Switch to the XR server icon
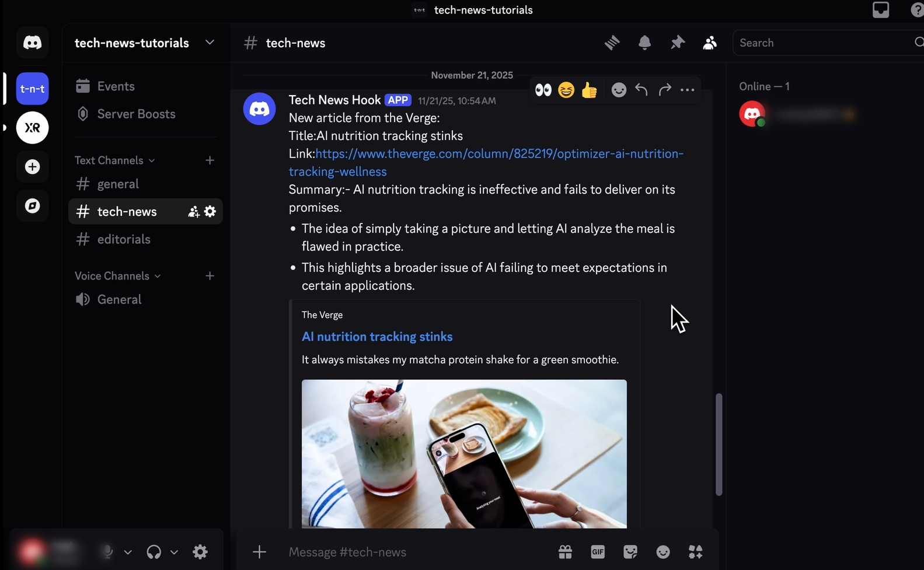This screenshot has width=924, height=570. click(x=32, y=128)
